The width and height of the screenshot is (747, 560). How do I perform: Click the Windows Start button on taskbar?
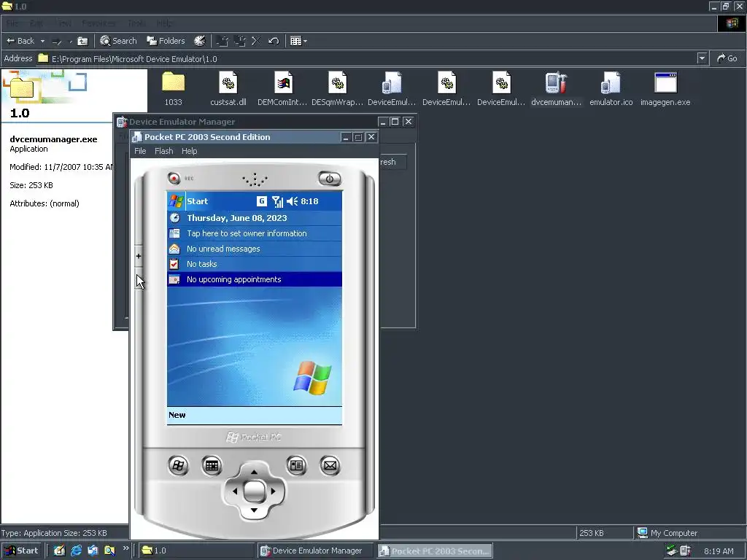(x=22, y=551)
